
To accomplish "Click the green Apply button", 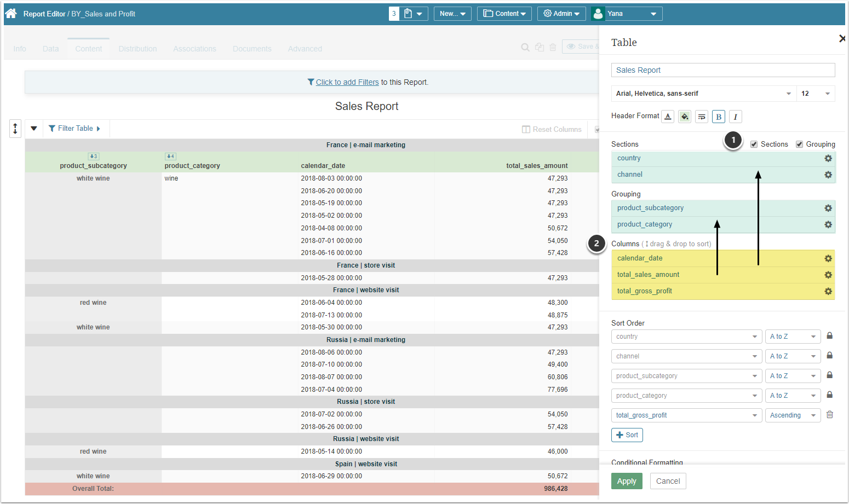I will point(627,481).
